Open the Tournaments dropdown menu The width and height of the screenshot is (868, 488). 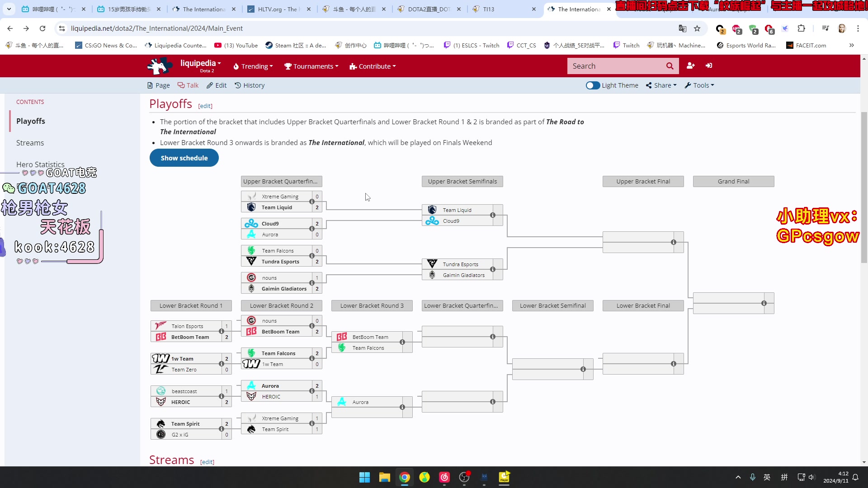(311, 66)
